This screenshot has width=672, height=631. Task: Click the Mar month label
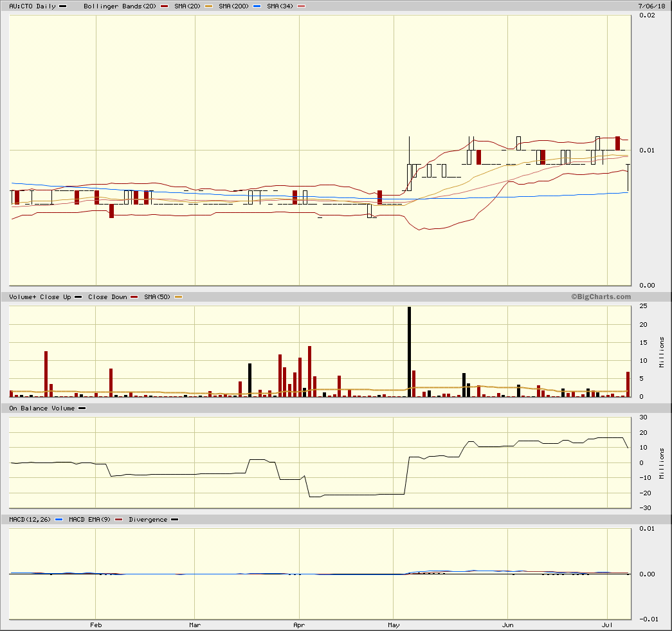195,625
